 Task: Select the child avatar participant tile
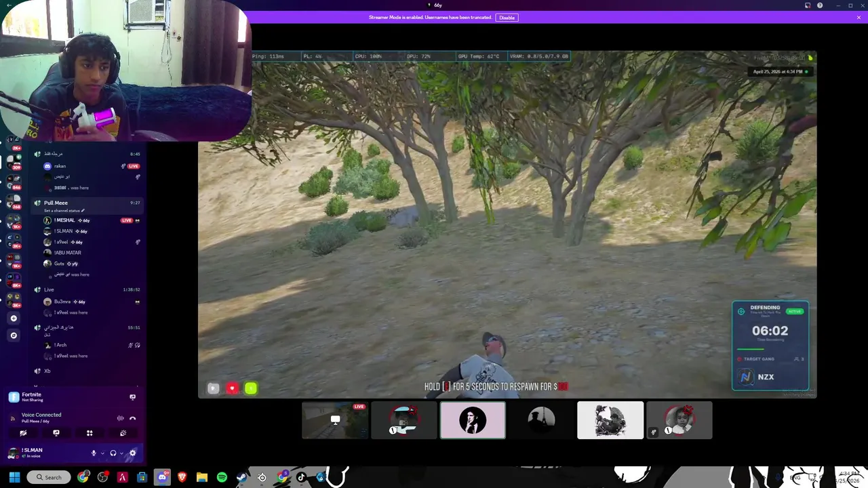click(679, 420)
